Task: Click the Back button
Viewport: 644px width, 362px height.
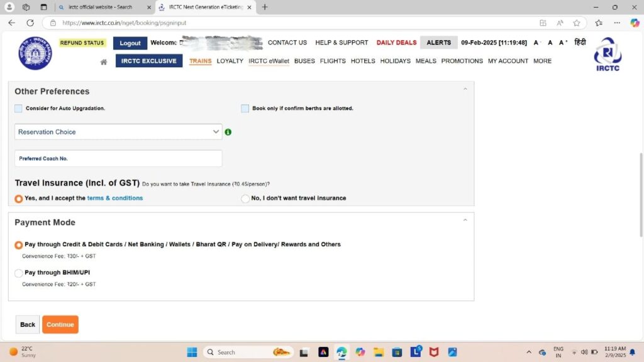Action: pos(28,325)
